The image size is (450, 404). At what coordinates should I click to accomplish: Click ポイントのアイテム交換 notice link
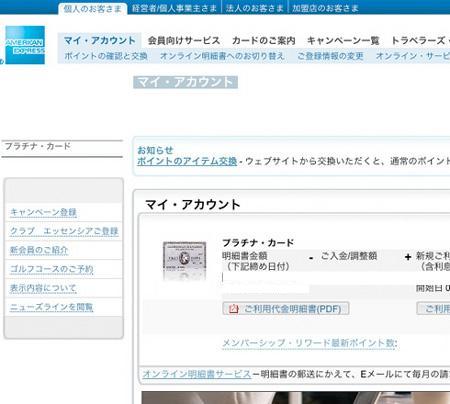[187, 161]
